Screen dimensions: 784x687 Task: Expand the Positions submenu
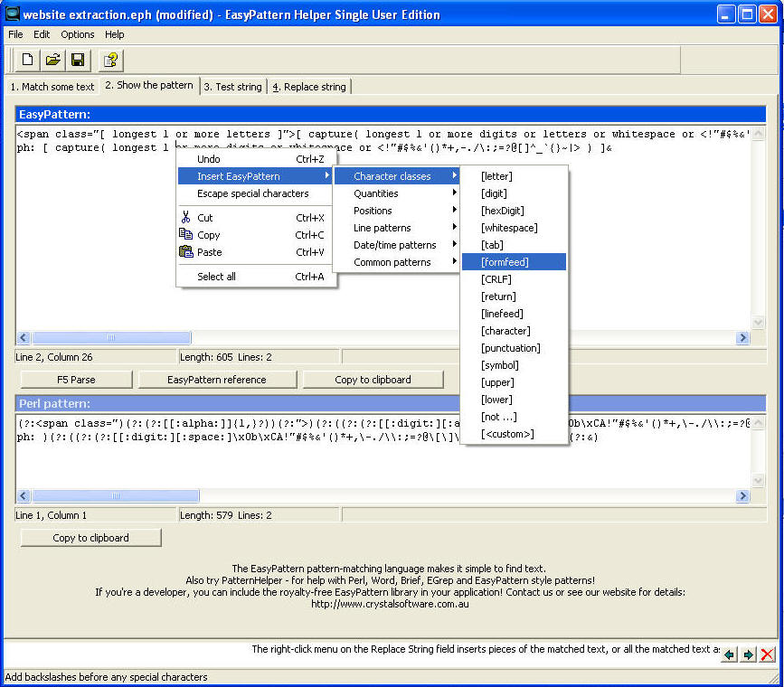(397, 211)
